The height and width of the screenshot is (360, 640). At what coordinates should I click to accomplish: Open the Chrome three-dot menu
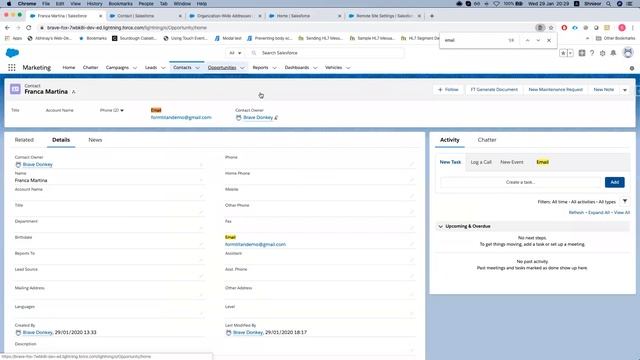pyautogui.click(x=633, y=28)
